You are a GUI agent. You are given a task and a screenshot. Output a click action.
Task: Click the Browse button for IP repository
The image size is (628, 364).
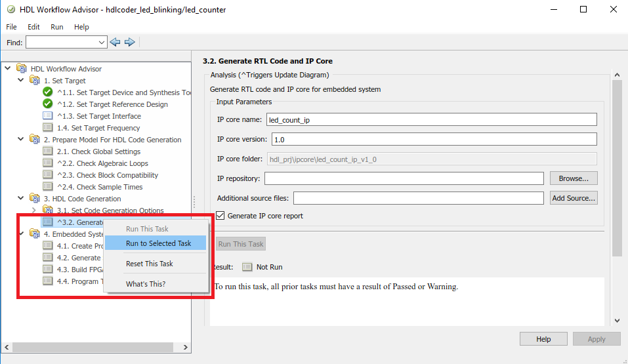[x=574, y=178]
